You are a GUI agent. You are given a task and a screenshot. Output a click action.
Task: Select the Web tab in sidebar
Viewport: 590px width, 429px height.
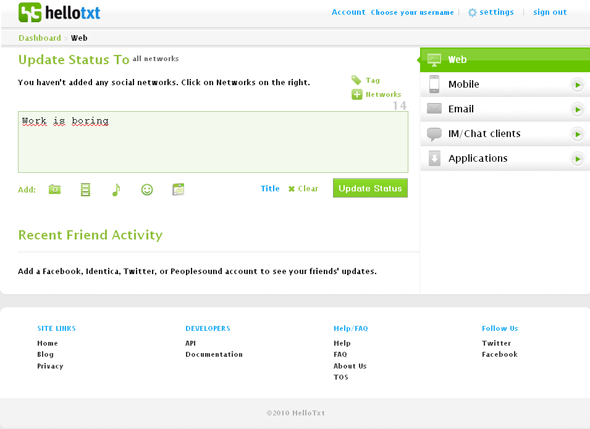pos(505,60)
